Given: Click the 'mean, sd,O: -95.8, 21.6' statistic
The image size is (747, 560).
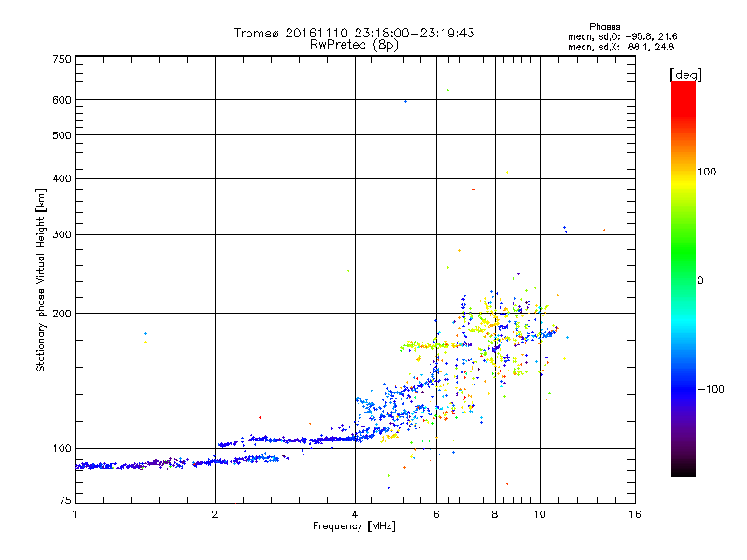Looking at the screenshot, I should 623,36.
